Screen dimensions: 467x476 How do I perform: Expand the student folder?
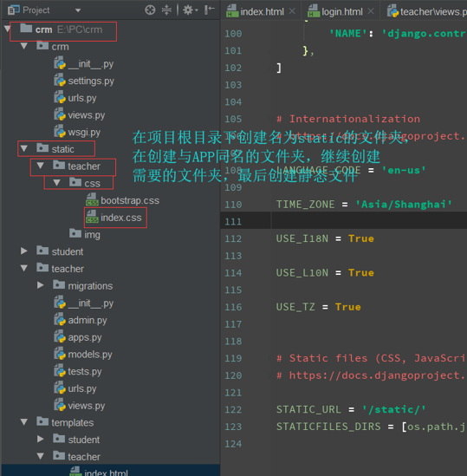click(x=24, y=251)
